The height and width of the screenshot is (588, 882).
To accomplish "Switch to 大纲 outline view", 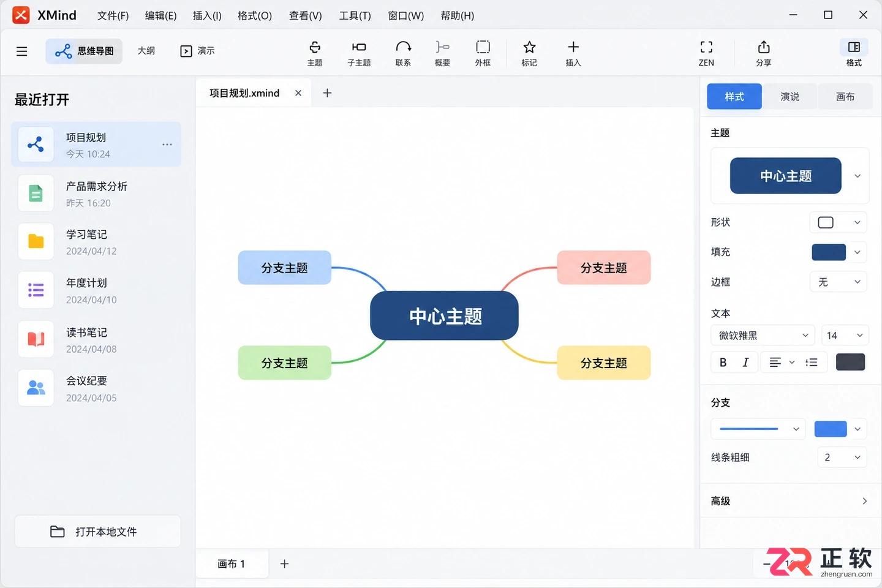I will [146, 51].
